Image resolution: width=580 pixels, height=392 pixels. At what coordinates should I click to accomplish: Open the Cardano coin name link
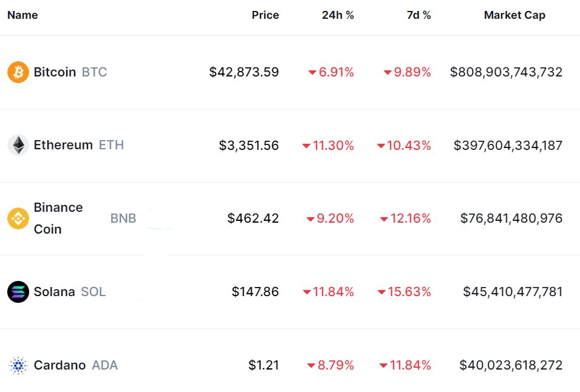(x=60, y=365)
